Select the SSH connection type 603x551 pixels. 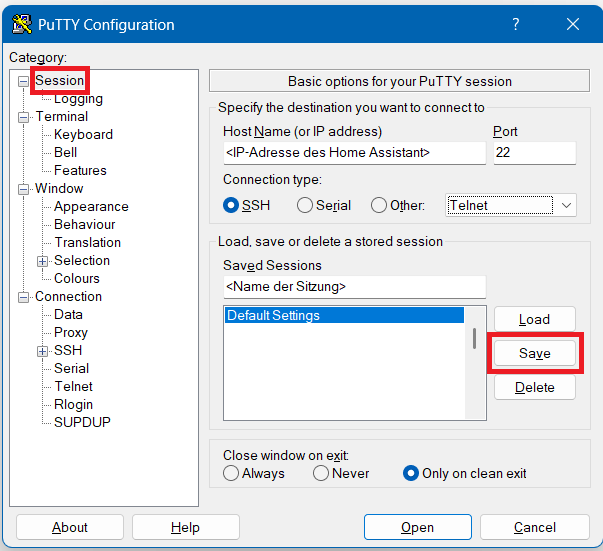232,205
